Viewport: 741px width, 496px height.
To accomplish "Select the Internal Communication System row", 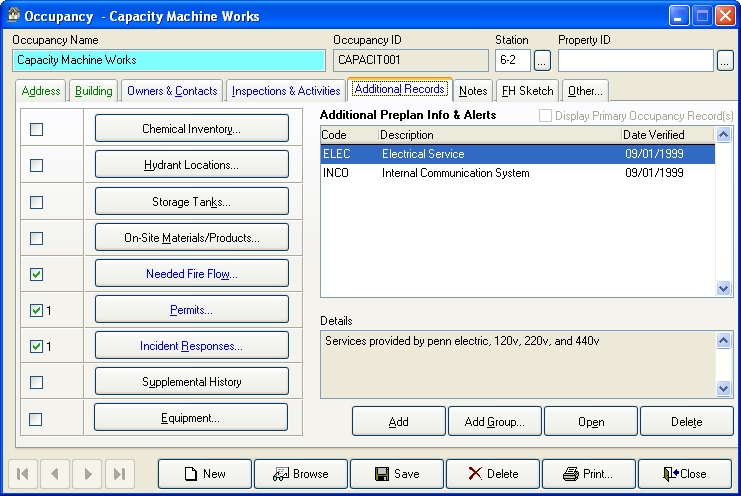I will point(455,173).
